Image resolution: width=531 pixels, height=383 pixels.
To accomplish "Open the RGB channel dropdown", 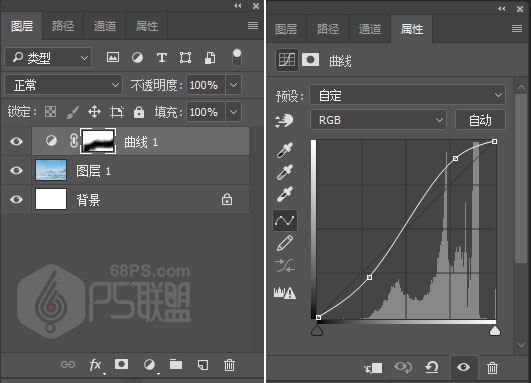I will pyautogui.click(x=378, y=120).
